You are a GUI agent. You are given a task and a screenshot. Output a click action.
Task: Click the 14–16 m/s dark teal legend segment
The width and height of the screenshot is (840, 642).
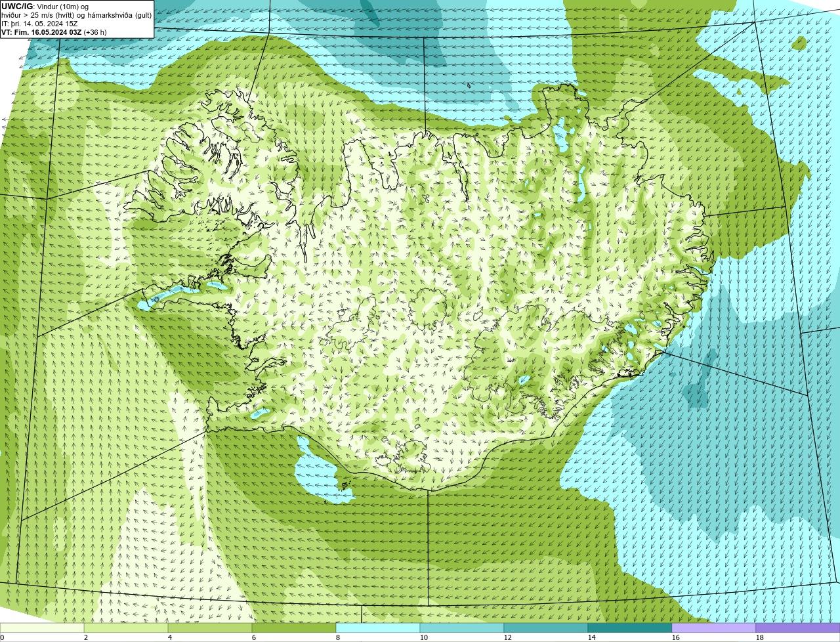pyautogui.click(x=630, y=628)
